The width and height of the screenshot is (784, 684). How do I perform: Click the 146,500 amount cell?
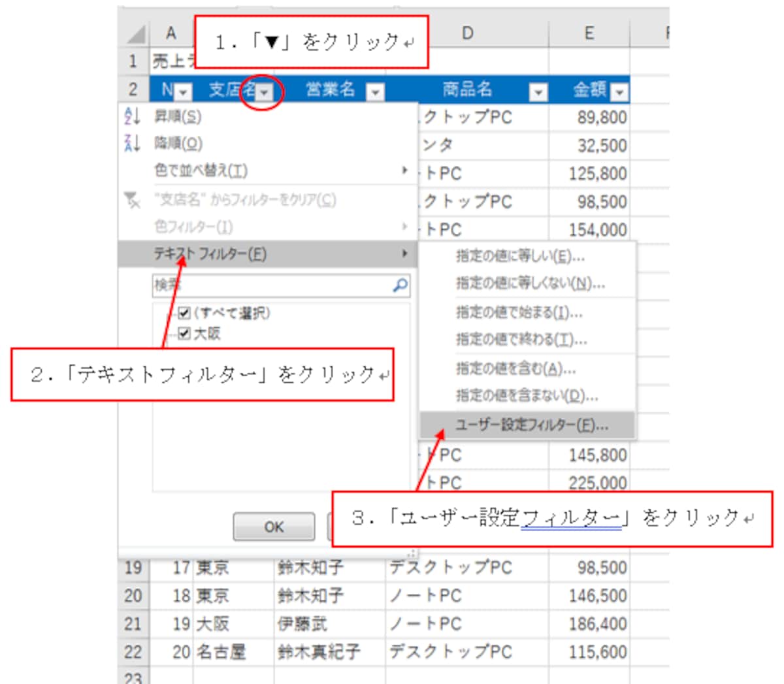pyautogui.click(x=589, y=595)
